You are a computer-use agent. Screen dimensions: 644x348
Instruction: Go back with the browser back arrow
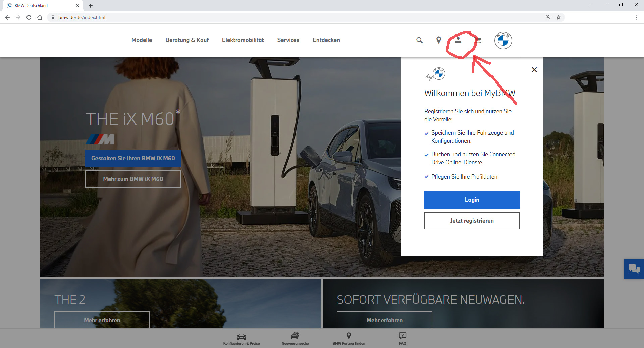(7, 17)
